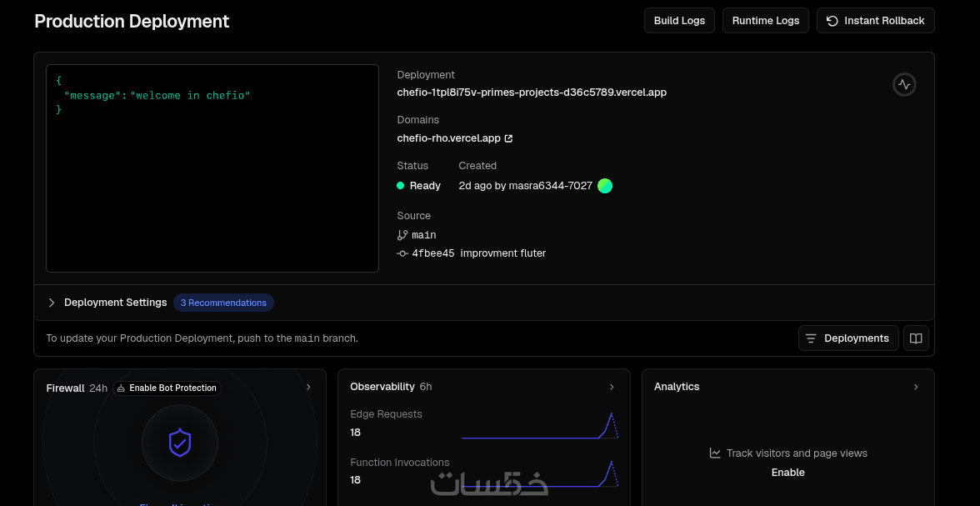Screen dimensions: 980x506
Task: Click the activity pulse icon
Action: 904,85
